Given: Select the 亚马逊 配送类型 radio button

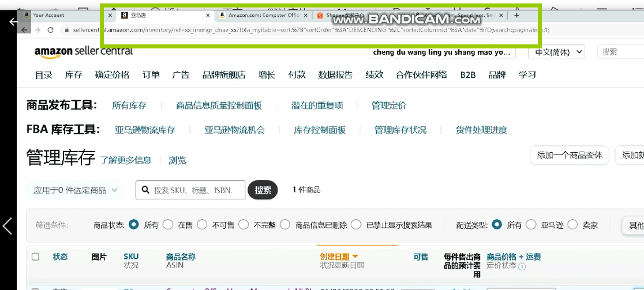Looking at the screenshot, I should point(531,224).
